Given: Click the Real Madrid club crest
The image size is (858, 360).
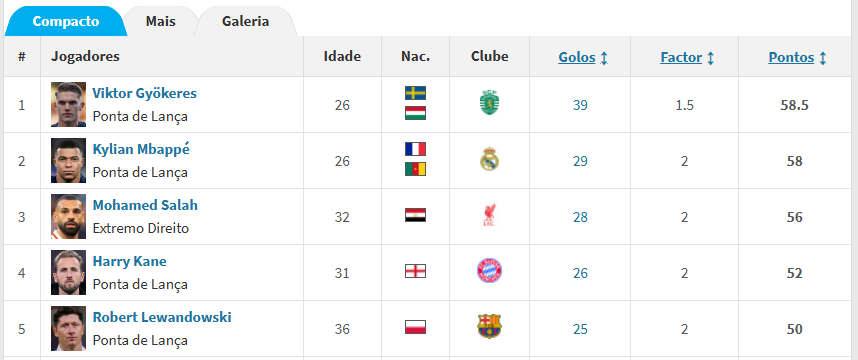Looking at the screenshot, I should click(489, 160).
